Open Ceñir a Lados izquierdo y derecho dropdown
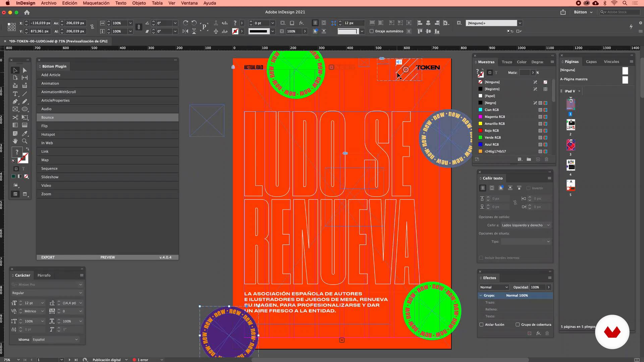This screenshot has width=644, height=362. coord(526,225)
